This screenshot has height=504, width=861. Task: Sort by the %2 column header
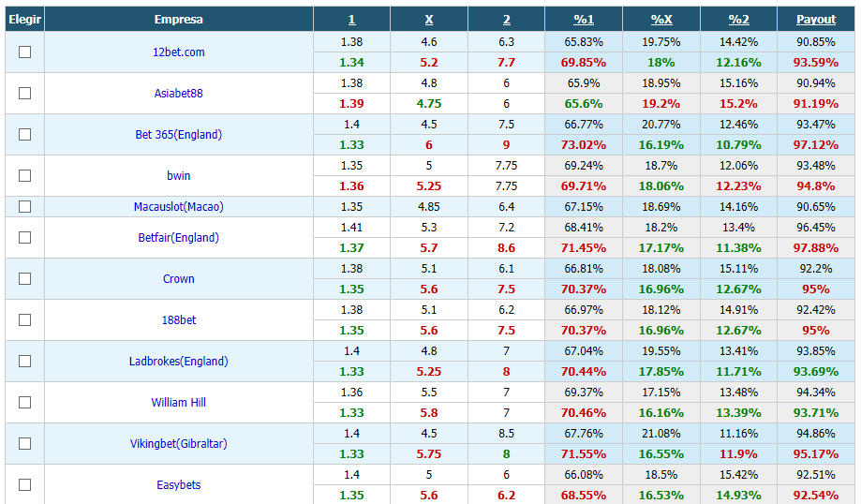click(738, 20)
